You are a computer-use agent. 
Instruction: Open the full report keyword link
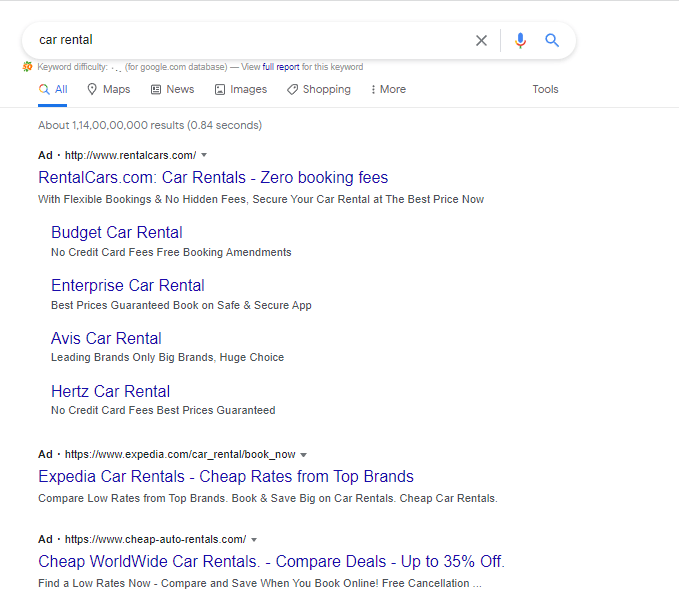tap(281, 67)
